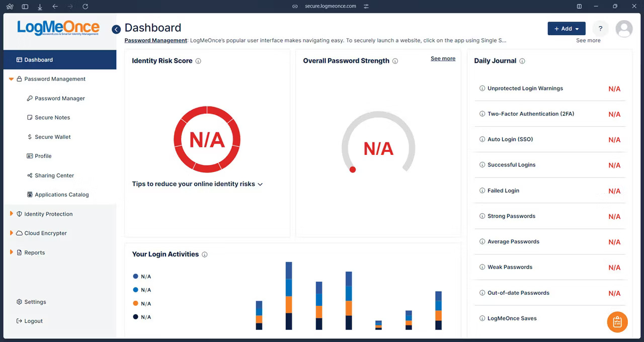Viewport: 644px width, 342px height.
Task: Collapse the Password Management menu
Action: tap(55, 79)
